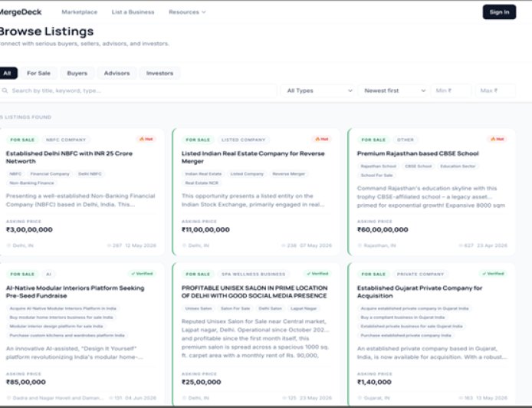
Task: Open List a Business page
Action: [133, 12]
